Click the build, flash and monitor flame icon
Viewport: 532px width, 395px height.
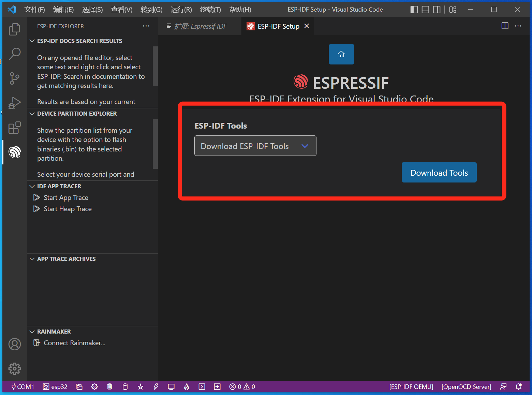(187, 386)
